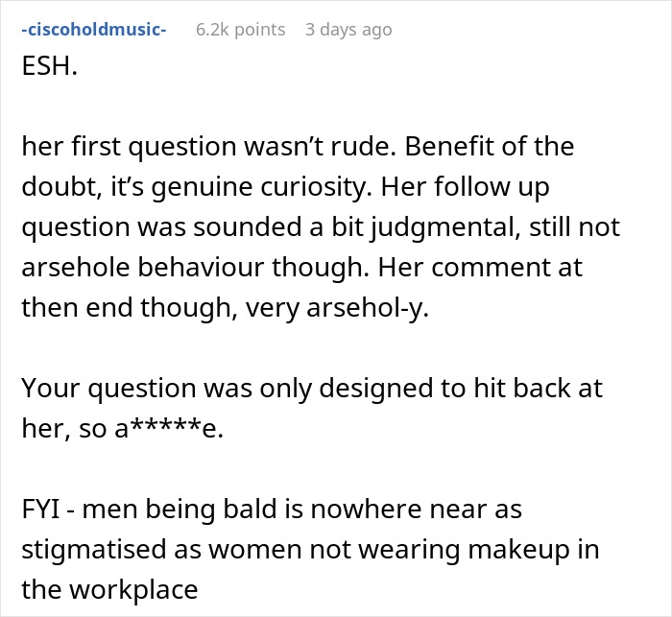Click the words 'very arsehol-y'
The image size is (672, 617).
pyautogui.click(x=337, y=308)
